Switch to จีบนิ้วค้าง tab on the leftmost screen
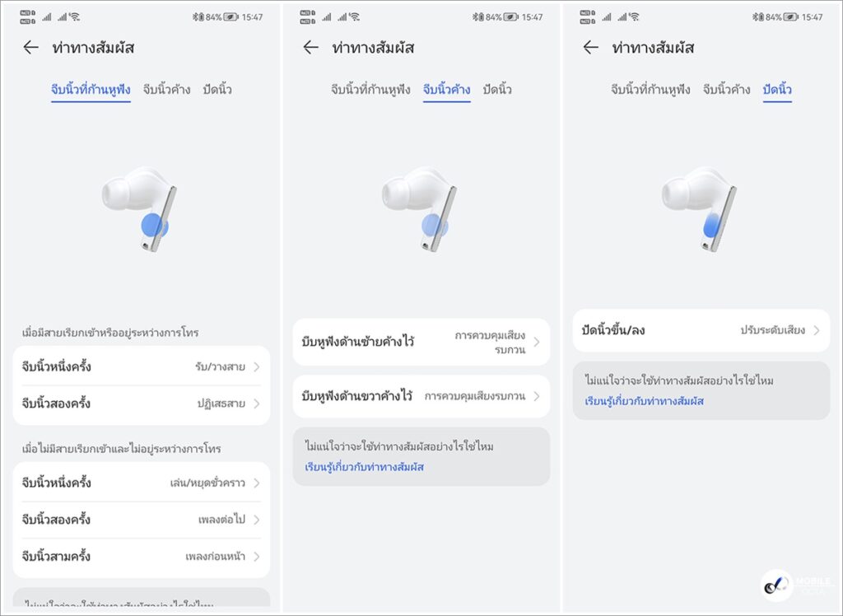 click(167, 90)
